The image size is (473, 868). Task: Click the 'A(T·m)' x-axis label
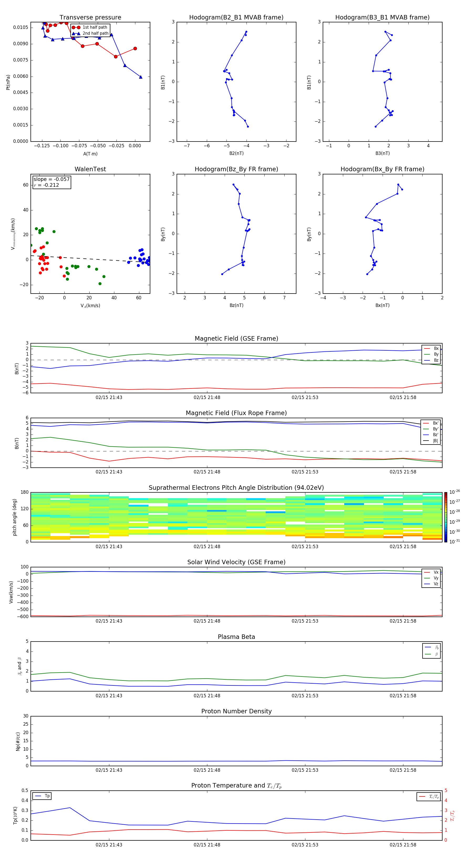90,154
